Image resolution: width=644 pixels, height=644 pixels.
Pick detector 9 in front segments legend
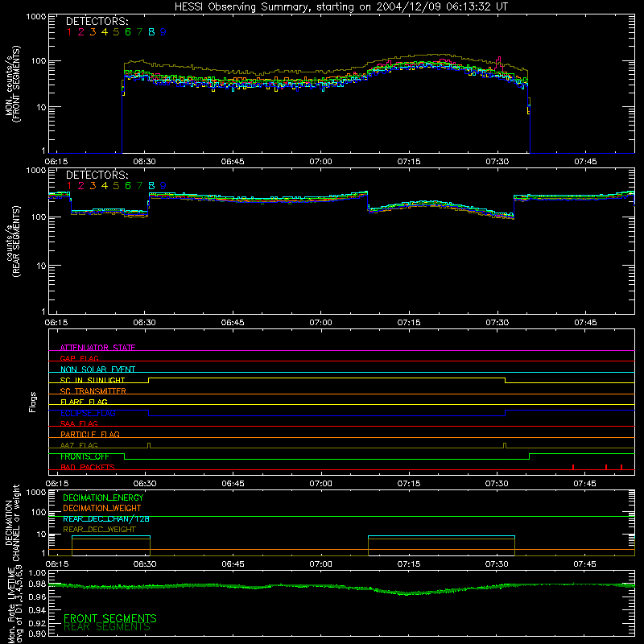pyautogui.click(x=163, y=32)
